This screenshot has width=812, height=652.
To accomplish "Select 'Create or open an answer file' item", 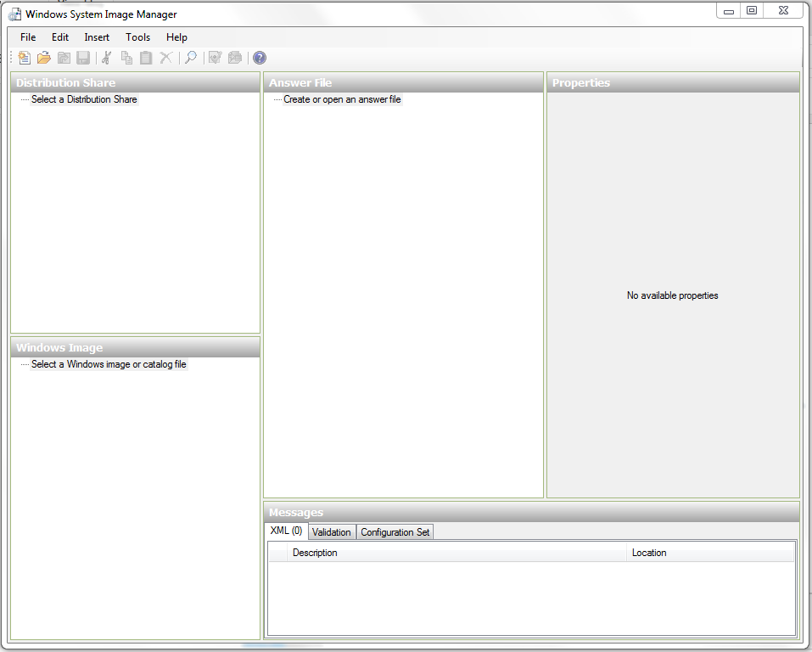I will click(342, 99).
